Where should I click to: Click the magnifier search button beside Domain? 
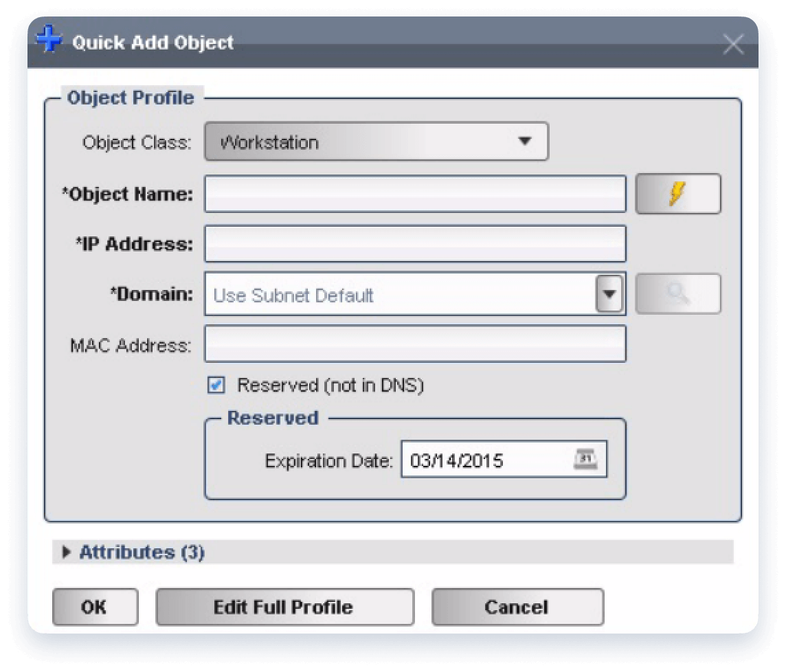[x=677, y=294]
